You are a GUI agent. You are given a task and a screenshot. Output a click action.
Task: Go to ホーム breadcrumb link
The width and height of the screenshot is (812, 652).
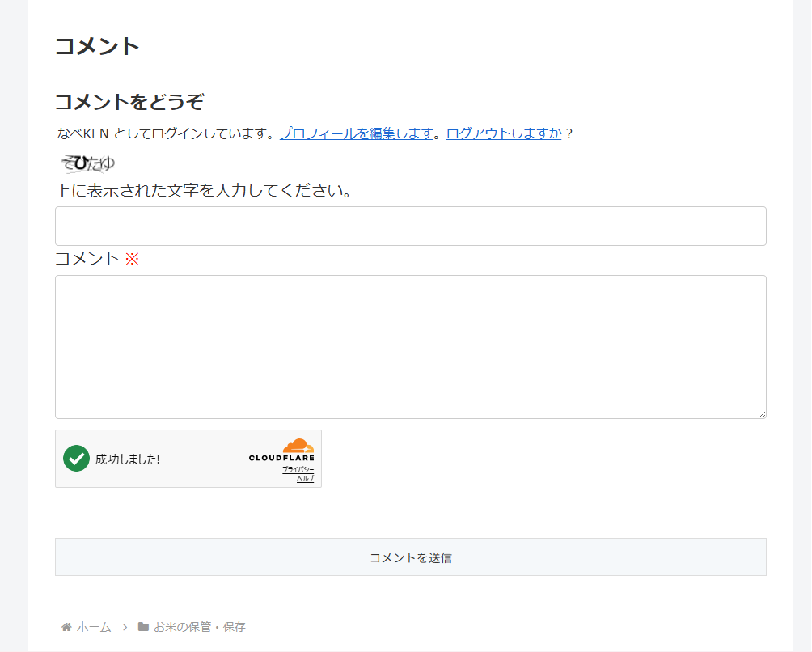coord(94,627)
